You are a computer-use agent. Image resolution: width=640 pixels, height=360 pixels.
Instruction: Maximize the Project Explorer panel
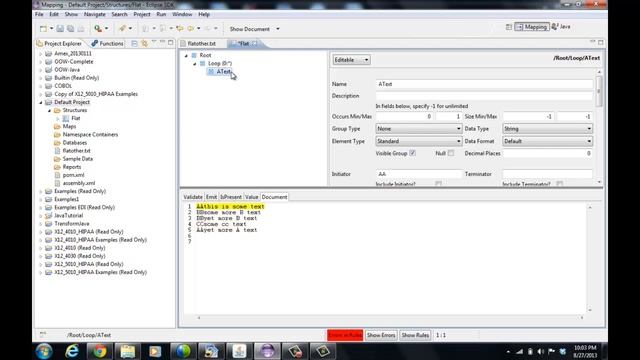pyautogui.click(x=171, y=42)
